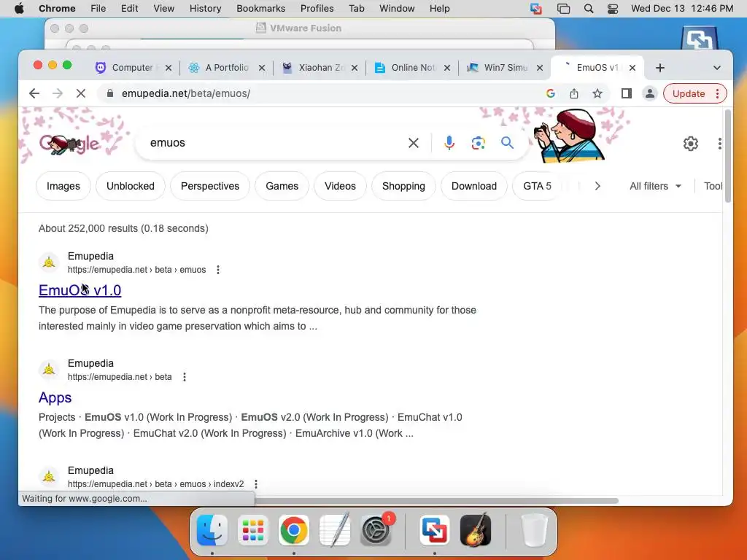Open more options for the Apps result
747x560 pixels.
click(185, 377)
